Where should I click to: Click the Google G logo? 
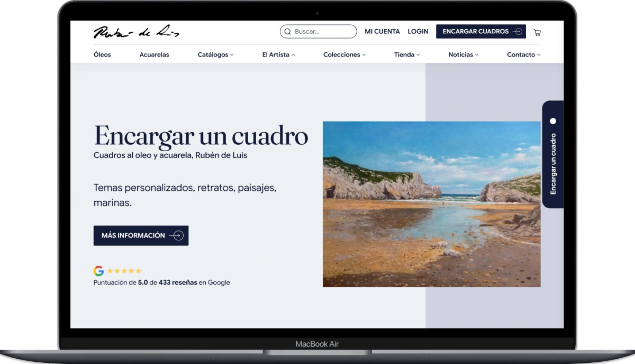[98, 271]
